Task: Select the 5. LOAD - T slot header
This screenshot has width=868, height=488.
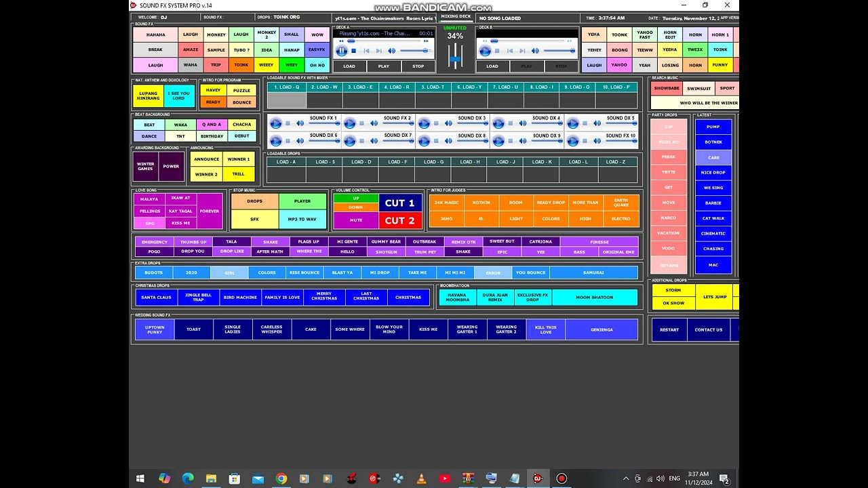Action: coord(433,87)
